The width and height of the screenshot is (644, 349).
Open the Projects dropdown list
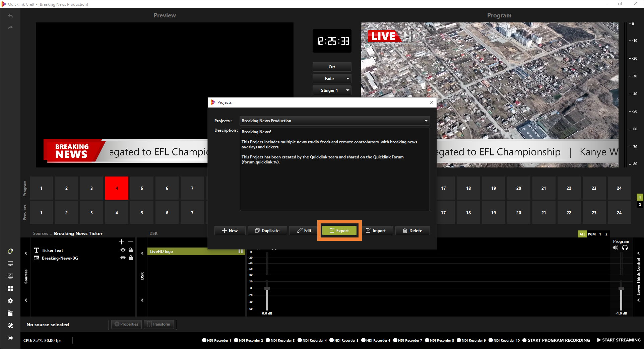tap(426, 121)
